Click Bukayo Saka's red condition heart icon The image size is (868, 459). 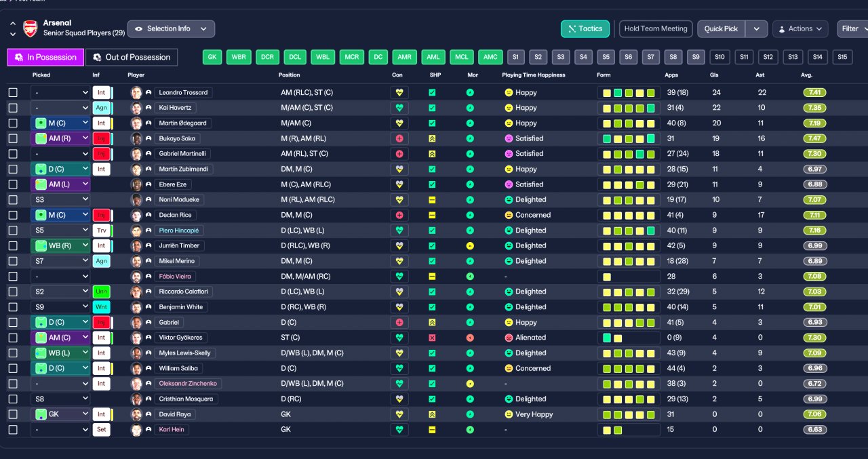(x=399, y=138)
